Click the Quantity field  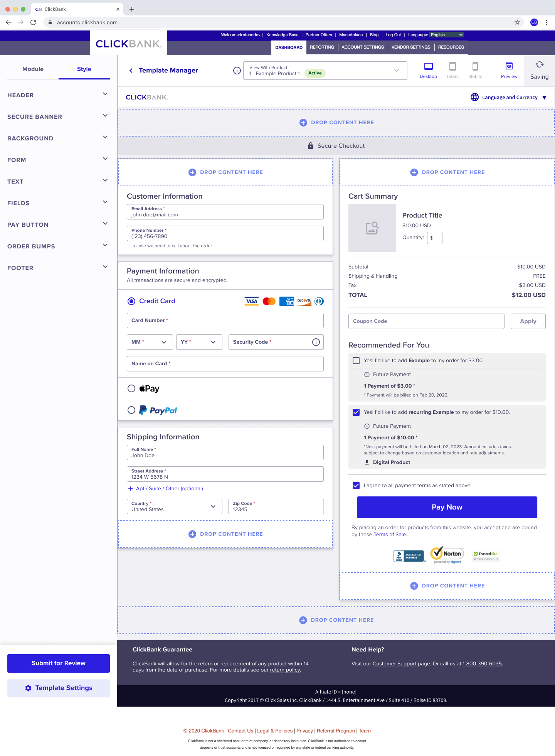(x=435, y=238)
